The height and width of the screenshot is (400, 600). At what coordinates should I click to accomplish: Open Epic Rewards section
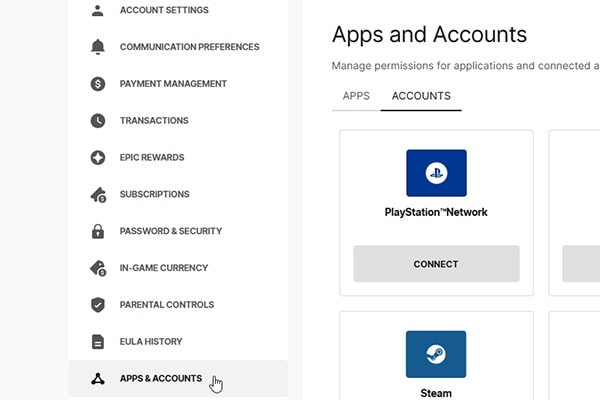coord(152,157)
